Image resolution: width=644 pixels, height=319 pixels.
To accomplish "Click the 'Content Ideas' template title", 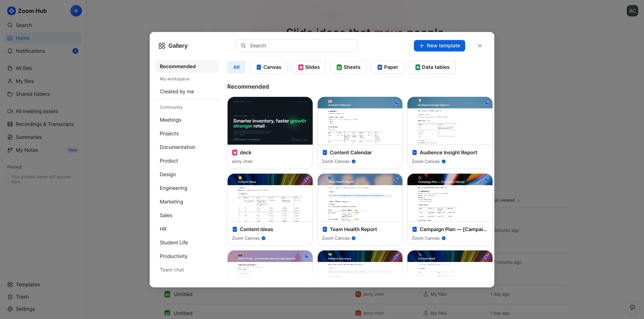I will tap(256, 229).
